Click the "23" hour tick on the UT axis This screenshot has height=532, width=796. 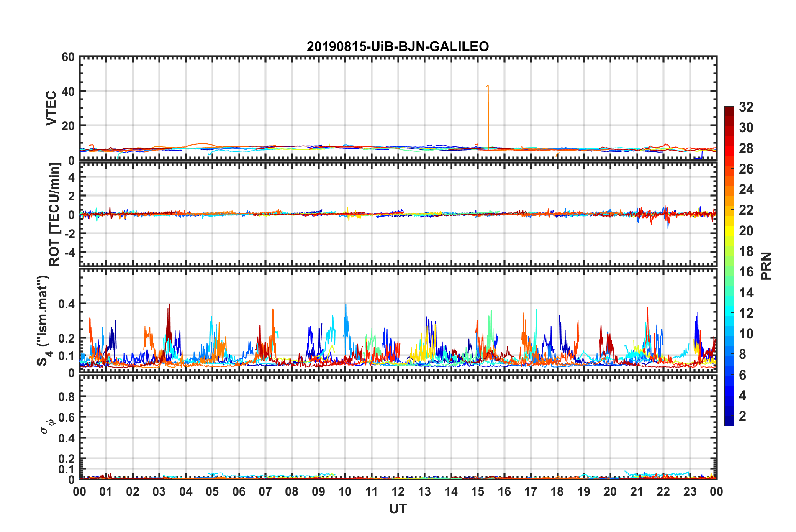[690, 492]
